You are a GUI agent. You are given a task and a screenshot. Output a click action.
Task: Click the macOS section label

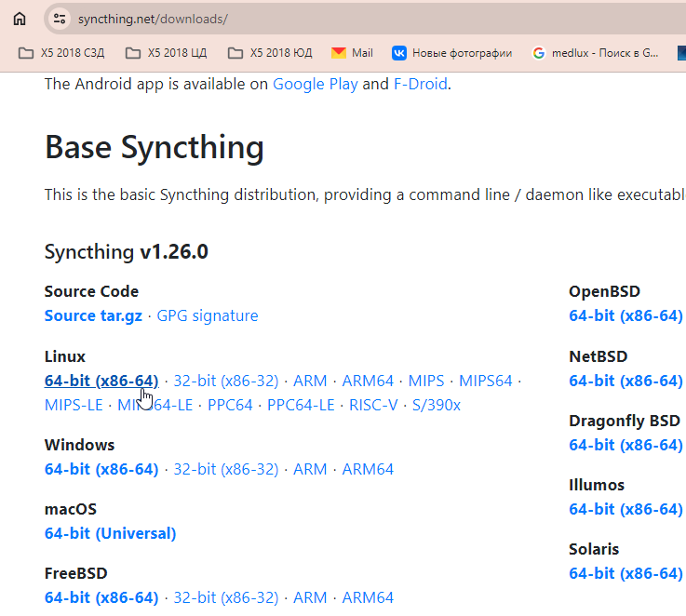coord(71,510)
